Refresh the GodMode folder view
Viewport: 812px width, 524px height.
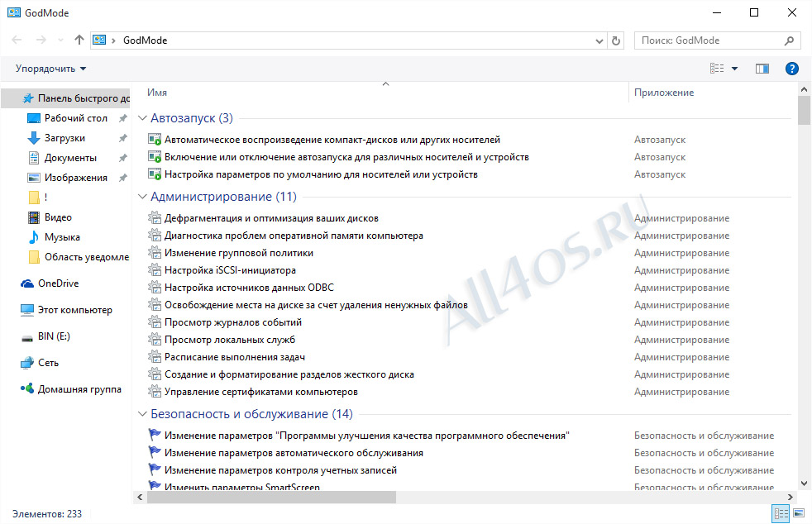coord(616,40)
